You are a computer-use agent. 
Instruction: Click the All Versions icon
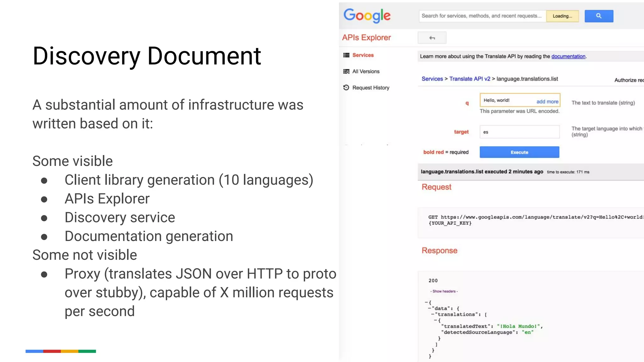(x=346, y=71)
